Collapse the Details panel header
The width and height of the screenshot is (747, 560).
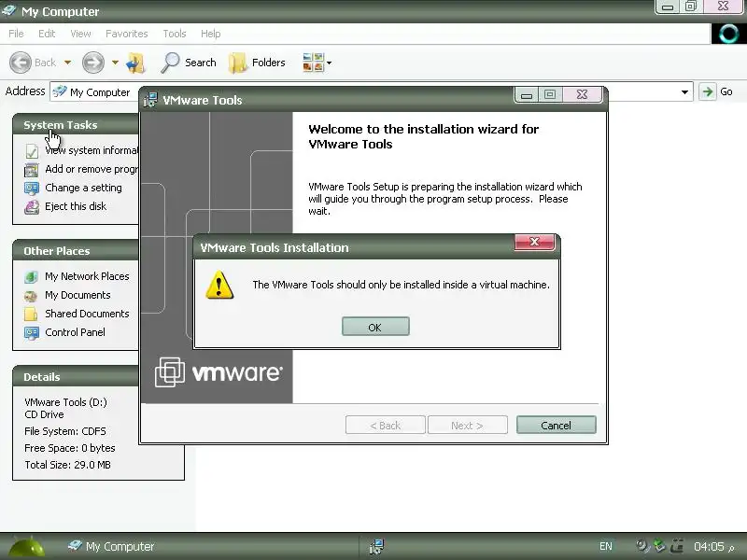click(x=77, y=377)
